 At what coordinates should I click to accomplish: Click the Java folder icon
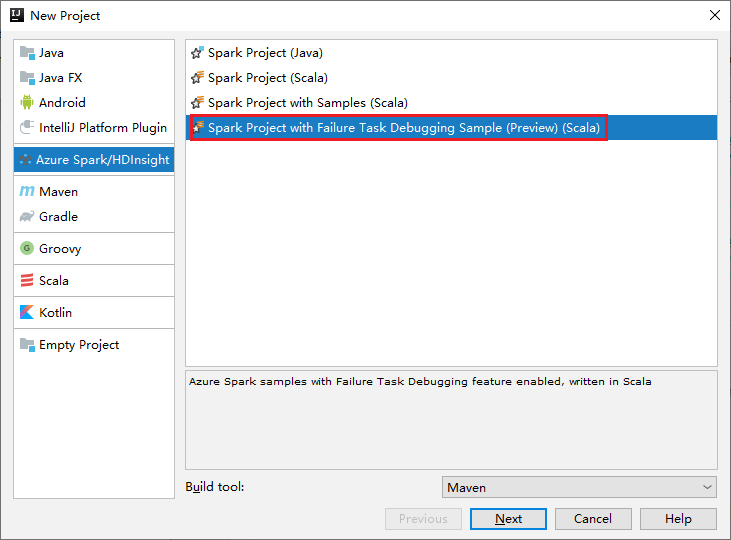tap(27, 53)
